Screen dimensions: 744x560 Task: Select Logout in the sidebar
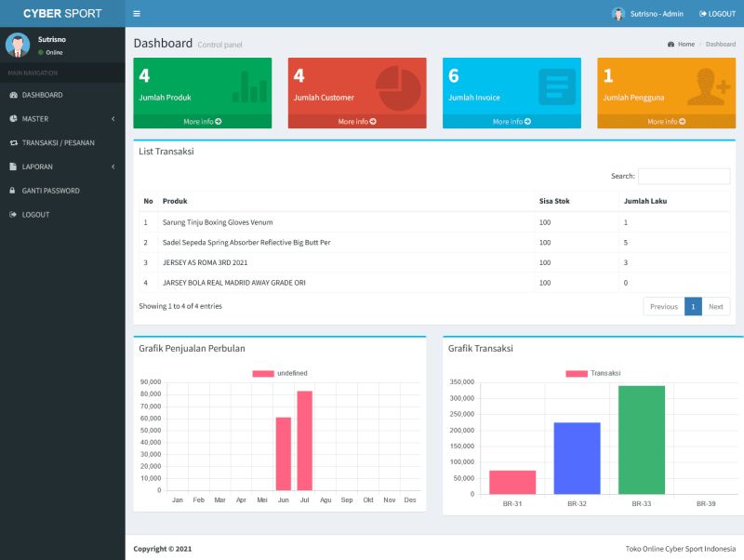click(x=62, y=215)
